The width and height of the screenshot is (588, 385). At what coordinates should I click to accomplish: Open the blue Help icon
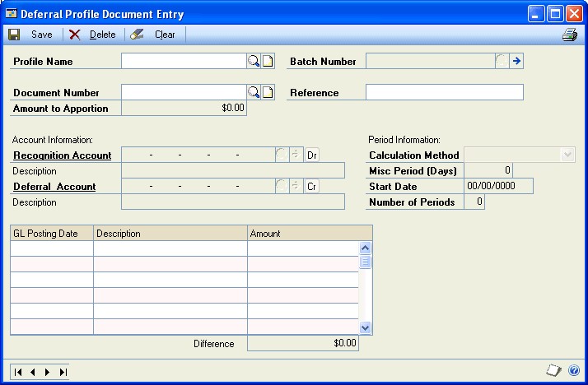pyautogui.click(x=574, y=370)
